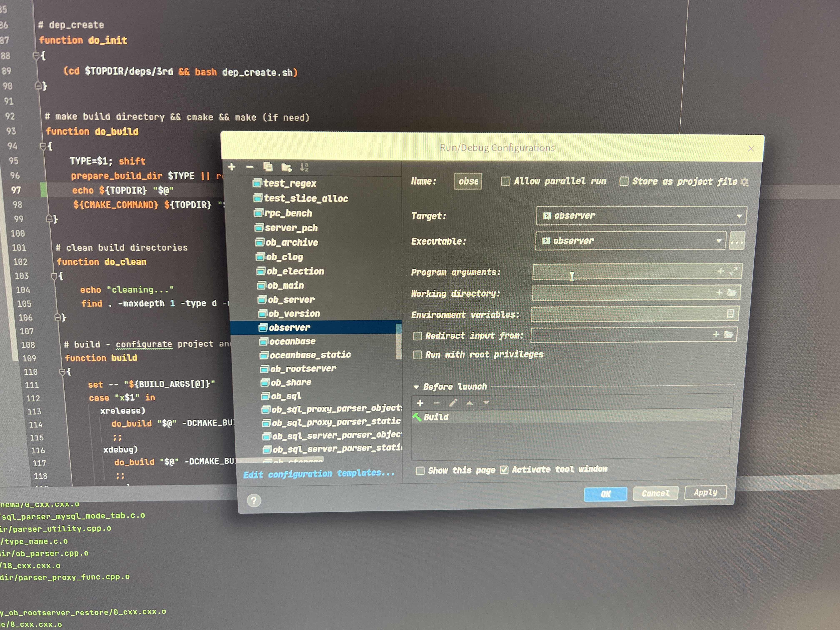
Task: Click the configuration list vertical scrollbar
Action: coord(399,341)
